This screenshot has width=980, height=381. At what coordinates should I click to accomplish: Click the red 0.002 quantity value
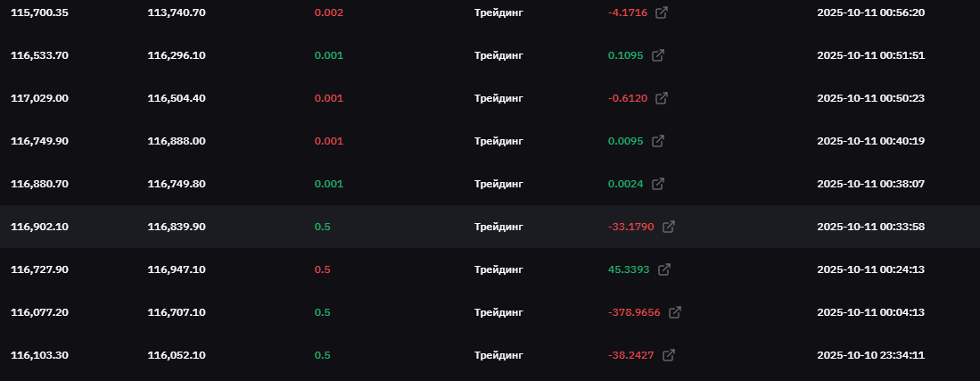pos(329,12)
